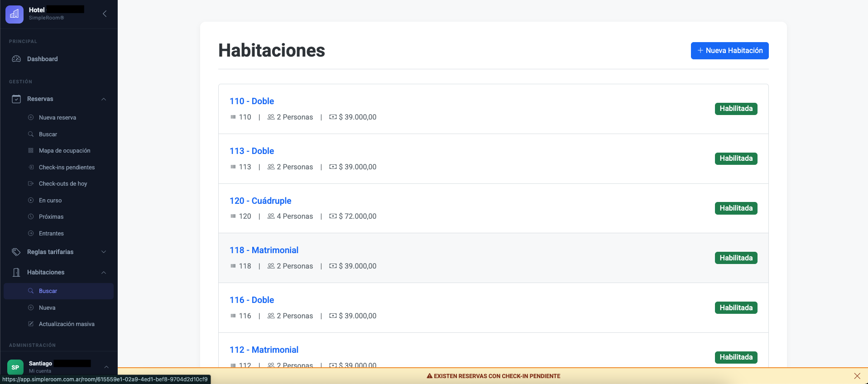Click the plus icon beside Nueva room item
868x384 pixels.
tap(31, 307)
